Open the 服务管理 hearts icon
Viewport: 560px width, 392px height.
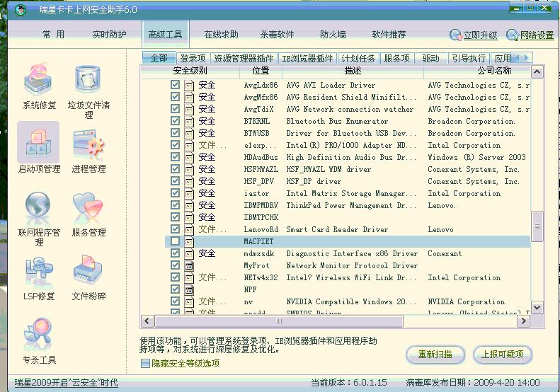click(88, 208)
